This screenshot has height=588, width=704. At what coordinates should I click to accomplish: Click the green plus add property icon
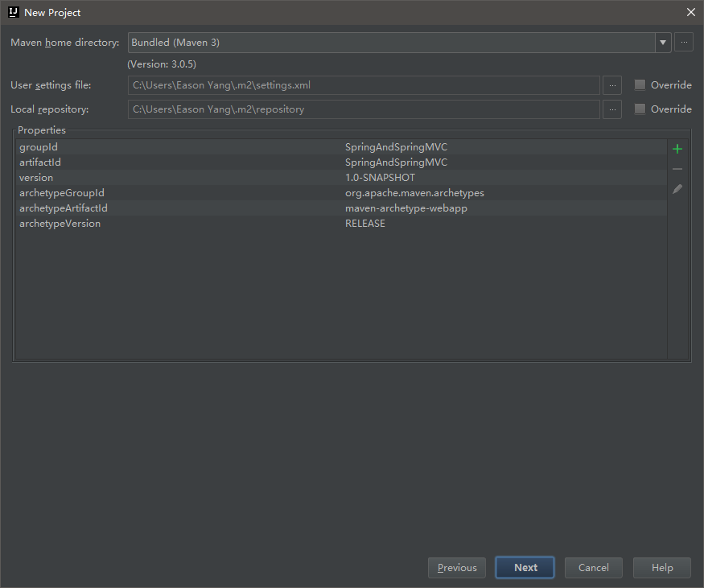(x=677, y=149)
